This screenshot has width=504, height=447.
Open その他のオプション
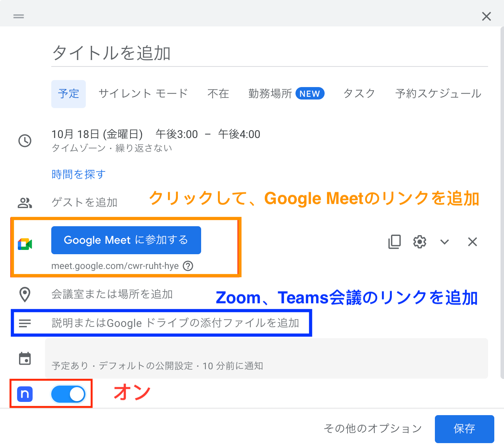pos(373,429)
